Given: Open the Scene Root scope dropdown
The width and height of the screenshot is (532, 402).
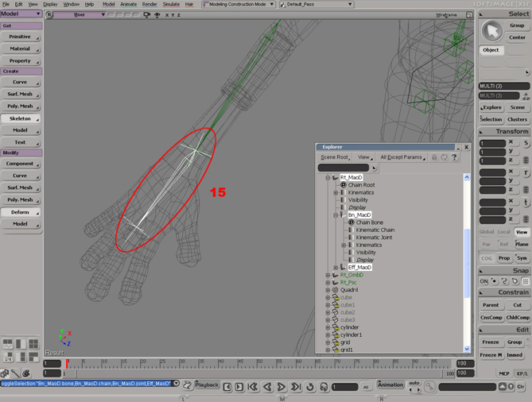Looking at the screenshot, I should coord(334,157).
